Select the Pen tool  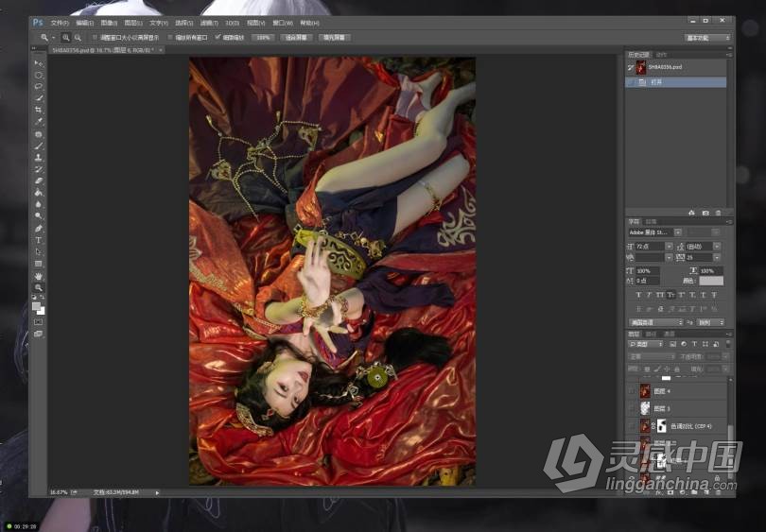[x=38, y=229]
